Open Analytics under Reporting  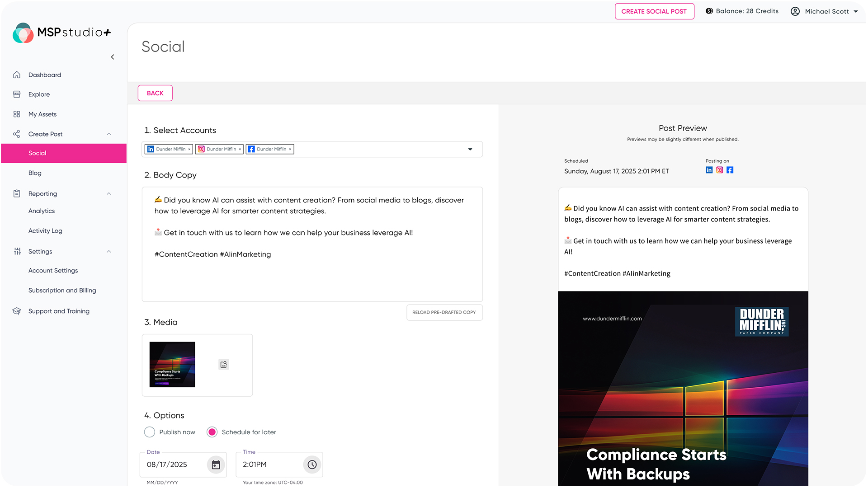42,211
